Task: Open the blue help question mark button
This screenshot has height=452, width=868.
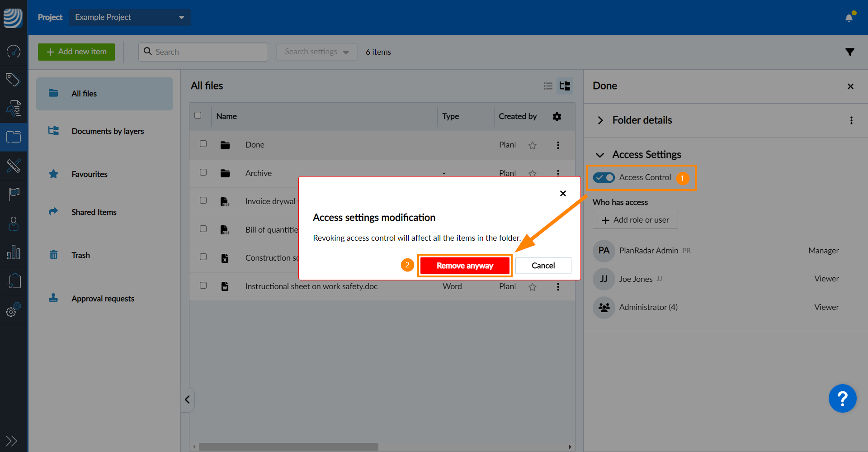Action: click(x=842, y=399)
